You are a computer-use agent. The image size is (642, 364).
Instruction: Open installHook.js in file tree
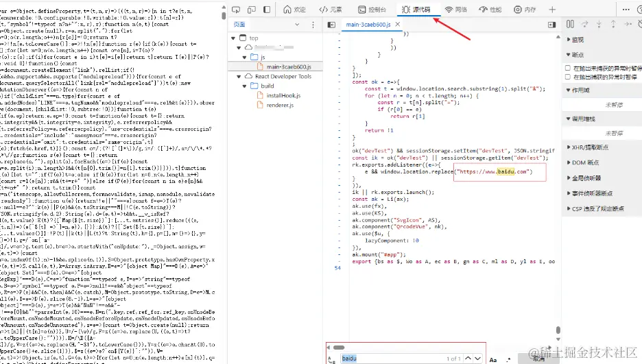click(284, 96)
